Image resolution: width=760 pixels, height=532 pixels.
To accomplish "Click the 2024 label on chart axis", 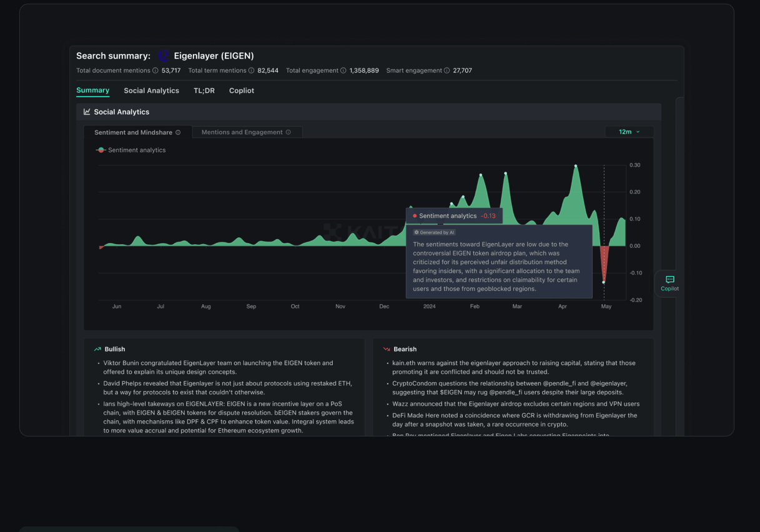I will click(429, 307).
